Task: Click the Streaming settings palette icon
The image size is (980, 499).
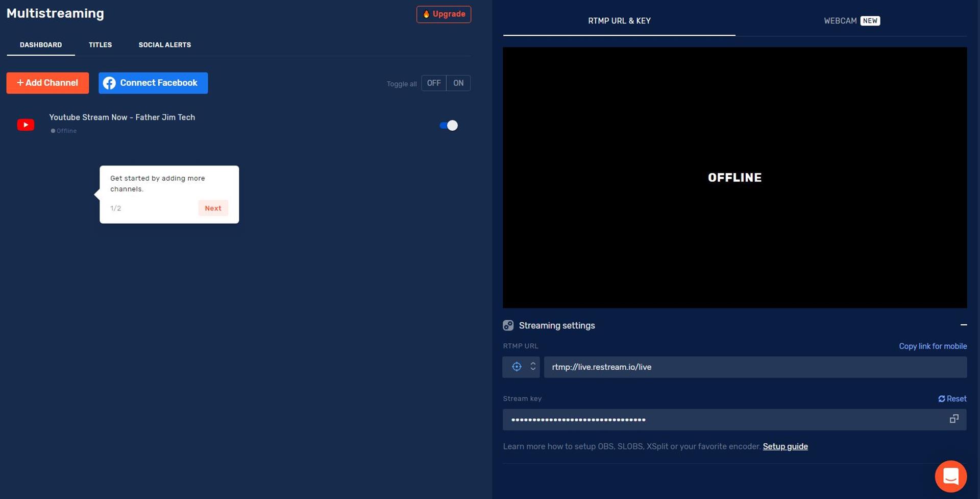Action: pos(508,325)
